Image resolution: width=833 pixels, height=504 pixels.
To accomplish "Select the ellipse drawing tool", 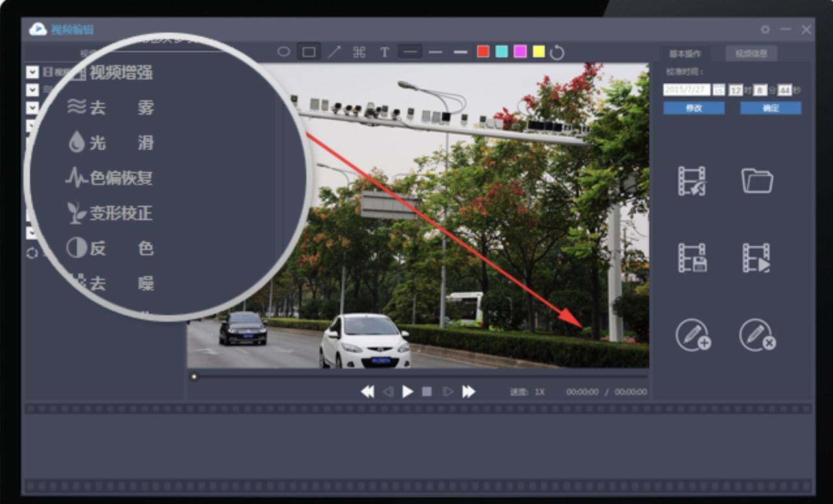I will click(284, 51).
